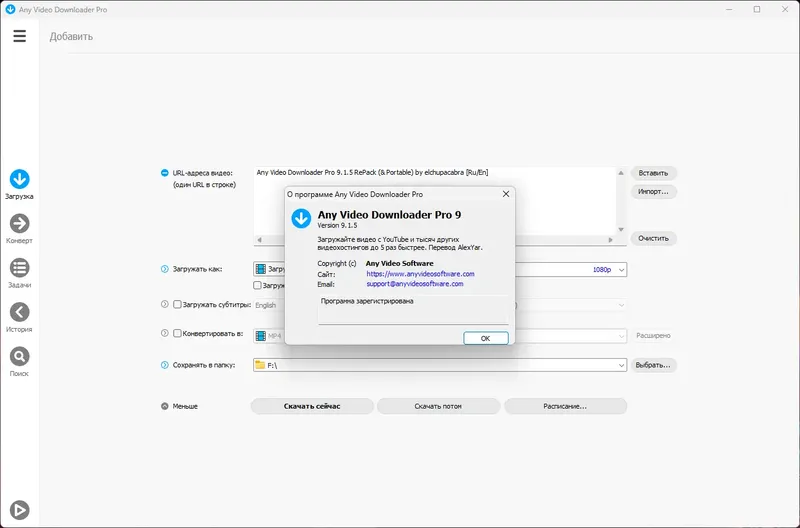
Task: Click the Сохранять в папку arrow icon
Action: (164, 365)
